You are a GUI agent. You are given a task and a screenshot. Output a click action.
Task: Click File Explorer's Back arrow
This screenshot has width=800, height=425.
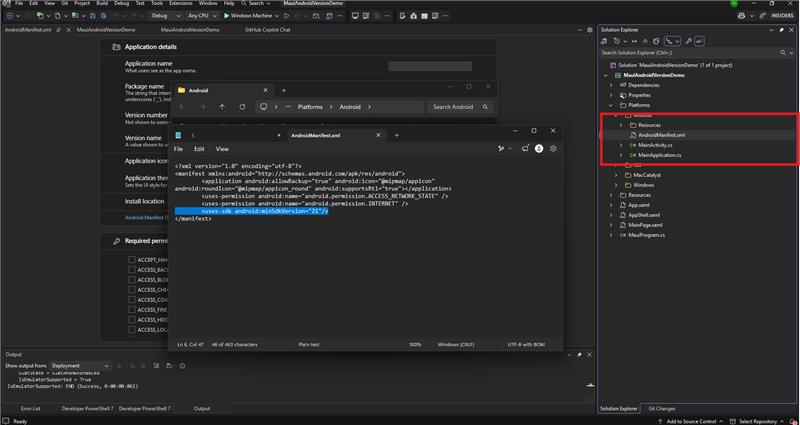coord(183,107)
